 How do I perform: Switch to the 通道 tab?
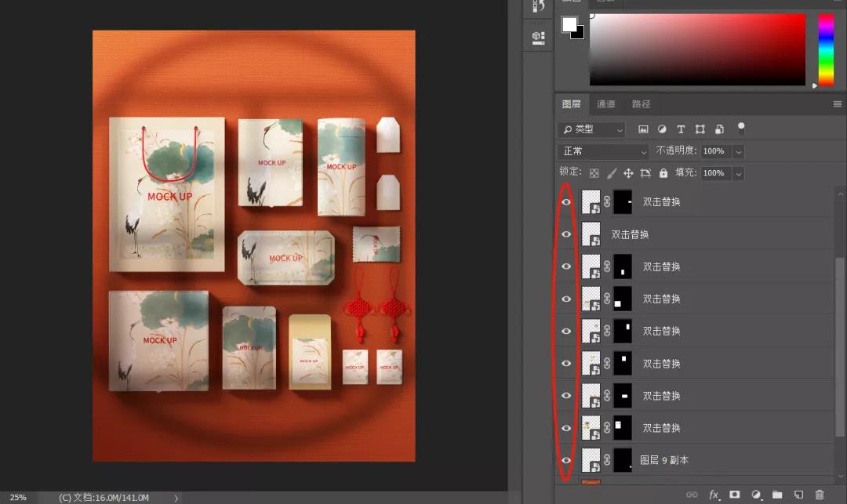[605, 104]
